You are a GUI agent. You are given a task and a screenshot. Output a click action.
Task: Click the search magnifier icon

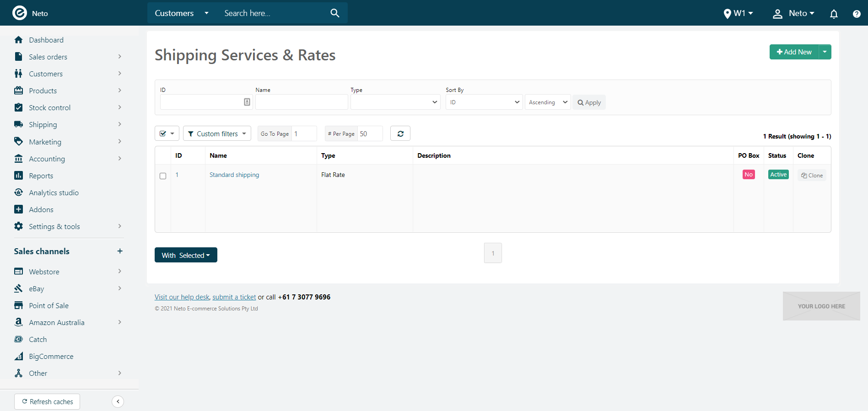click(x=335, y=13)
